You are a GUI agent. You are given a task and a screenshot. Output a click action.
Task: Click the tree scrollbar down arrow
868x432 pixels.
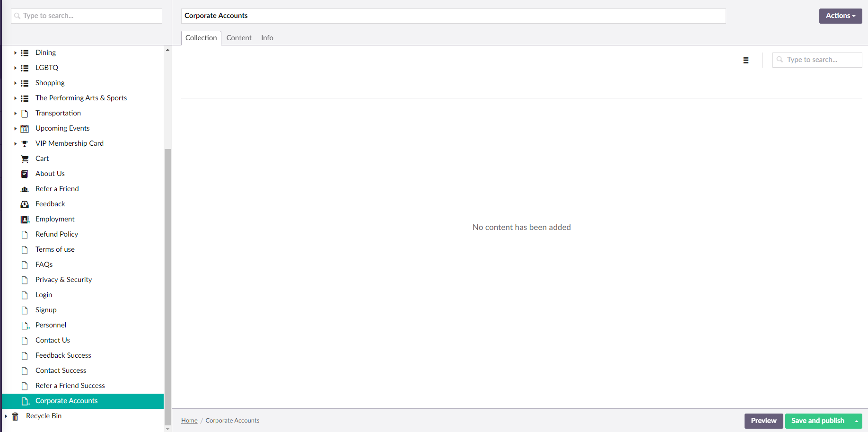[167, 429]
